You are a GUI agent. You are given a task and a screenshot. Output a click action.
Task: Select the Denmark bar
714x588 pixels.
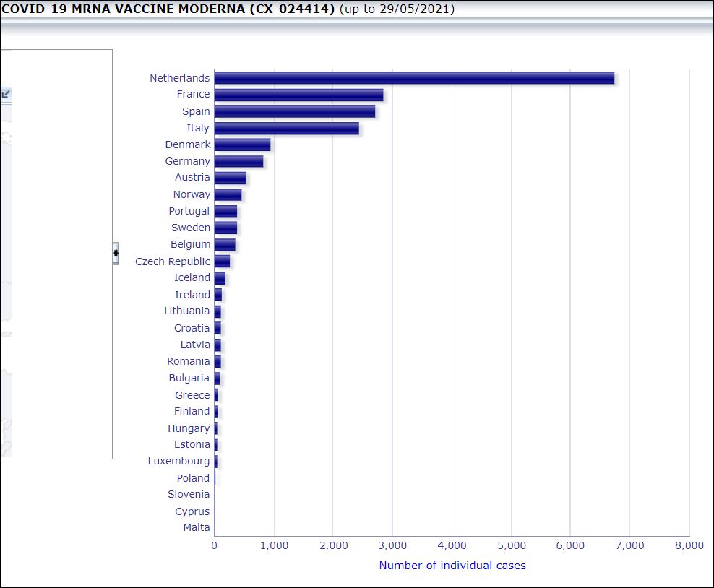243,144
